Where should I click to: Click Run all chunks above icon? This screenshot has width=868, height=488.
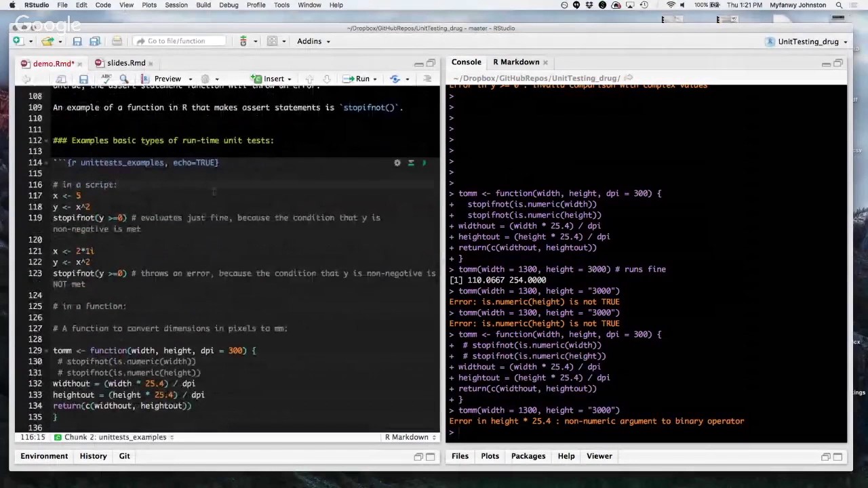point(411,163)
